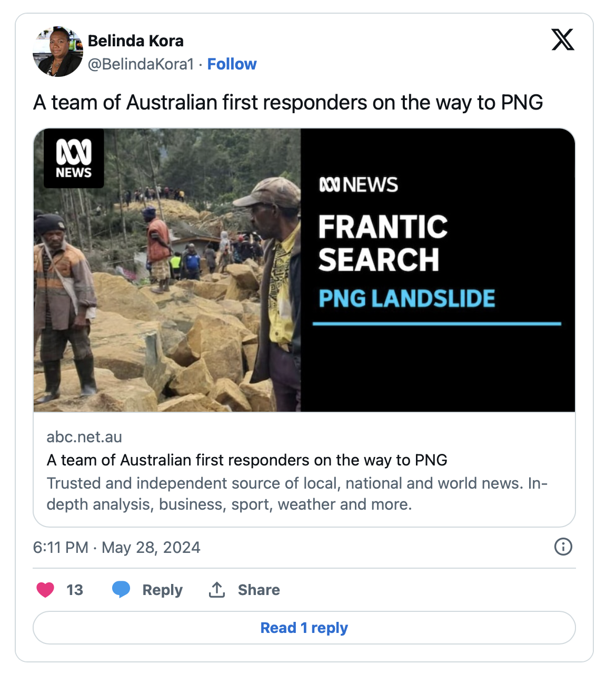Open the tweet info circle icon
The image size is (616, 674).
pos(563,547)
